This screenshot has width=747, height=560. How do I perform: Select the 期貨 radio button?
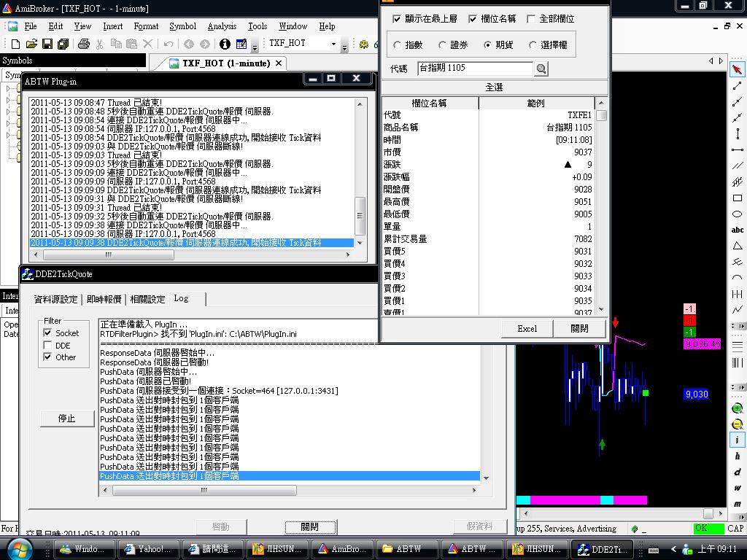click(487, 44)
